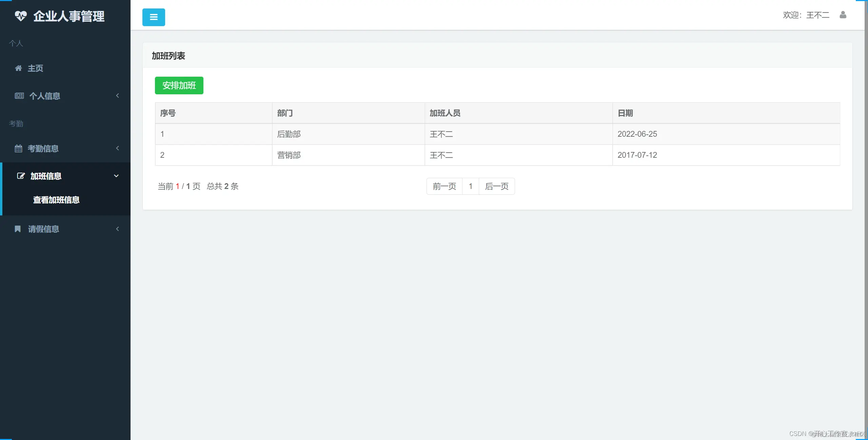Collapse the 加班信息 menu chevron
Viewport: 868px width, 440px height.
click(x=116, y=176)
